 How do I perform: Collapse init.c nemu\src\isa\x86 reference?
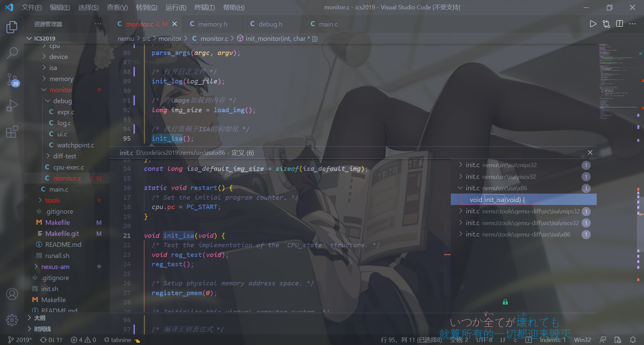pyautogui.click(x=524, y=188)
